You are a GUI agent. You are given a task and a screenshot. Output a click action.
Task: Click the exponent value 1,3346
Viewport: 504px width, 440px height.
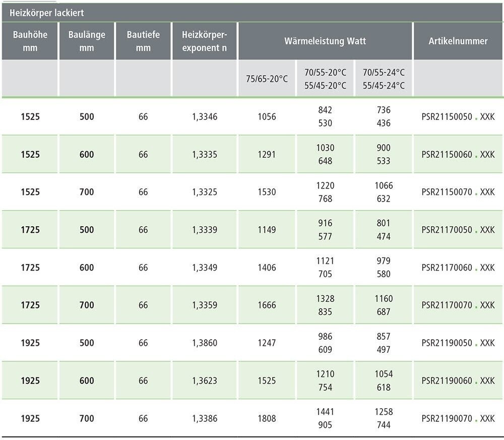(x=205, y=117)
